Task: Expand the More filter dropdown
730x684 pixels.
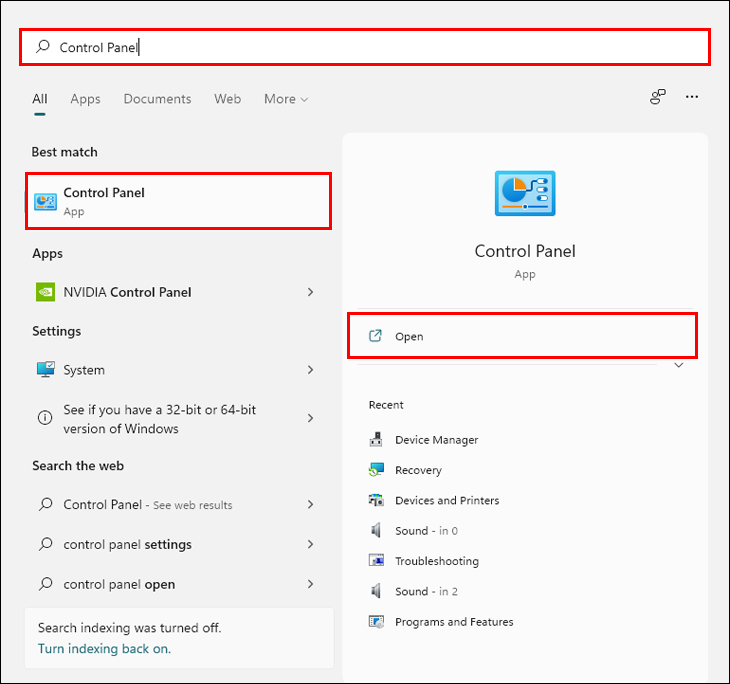Action: [286, 99]
